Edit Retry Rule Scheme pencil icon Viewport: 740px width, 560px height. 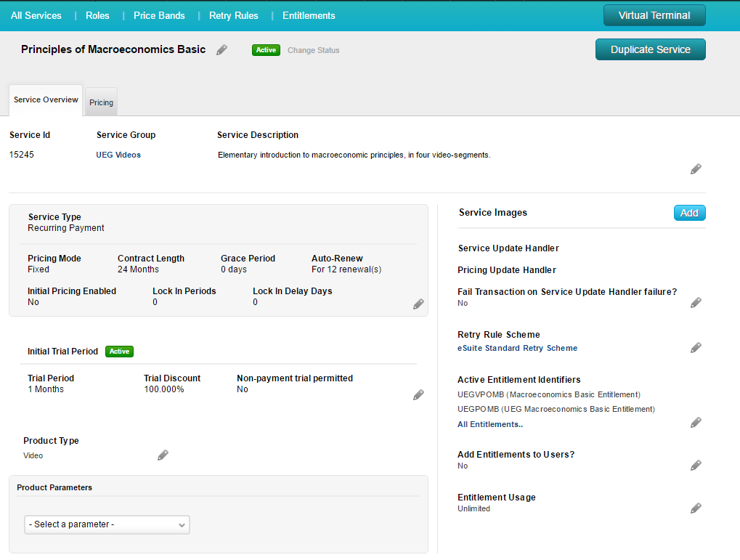click(x=696, y=348)
